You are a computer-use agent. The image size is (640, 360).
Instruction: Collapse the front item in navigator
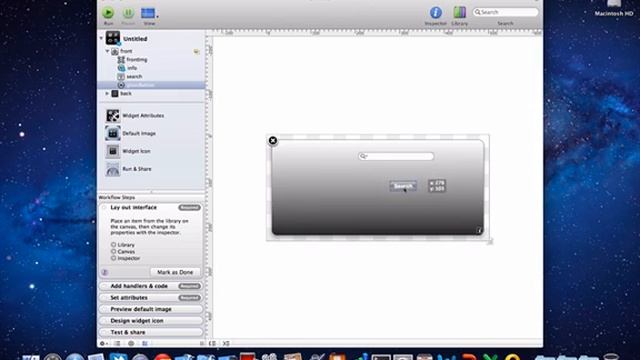107,51
